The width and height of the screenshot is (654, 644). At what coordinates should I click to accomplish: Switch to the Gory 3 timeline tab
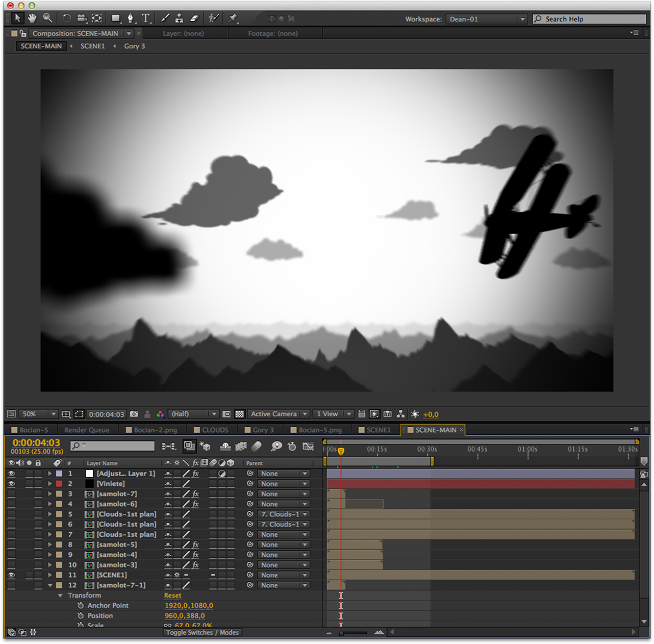point(259,430)
